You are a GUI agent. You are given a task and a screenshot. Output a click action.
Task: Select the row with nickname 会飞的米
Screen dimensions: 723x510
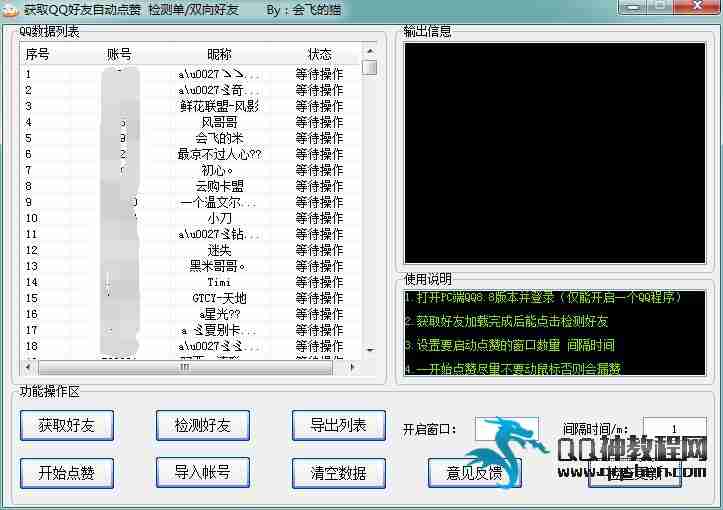(191, 138)
